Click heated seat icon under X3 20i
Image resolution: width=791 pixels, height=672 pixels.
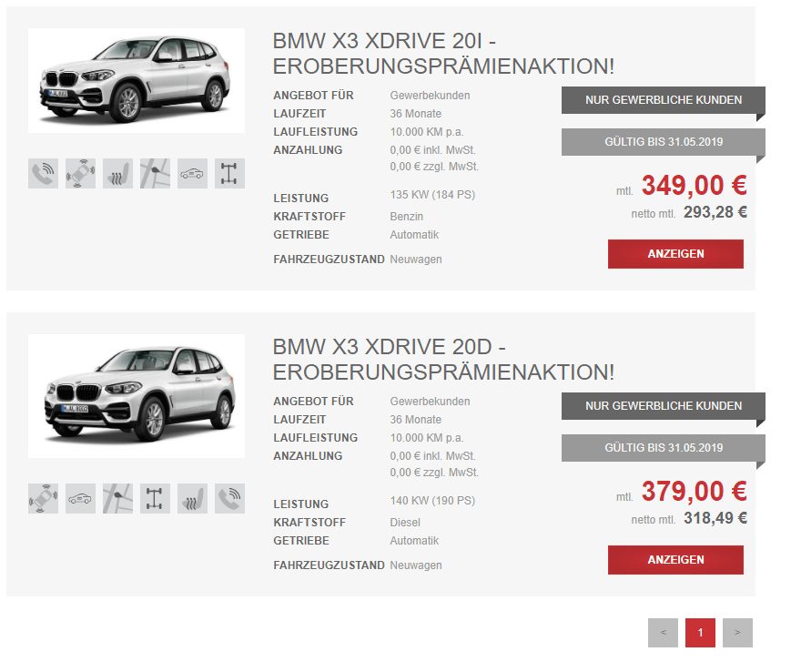click(x=117, y=173)
